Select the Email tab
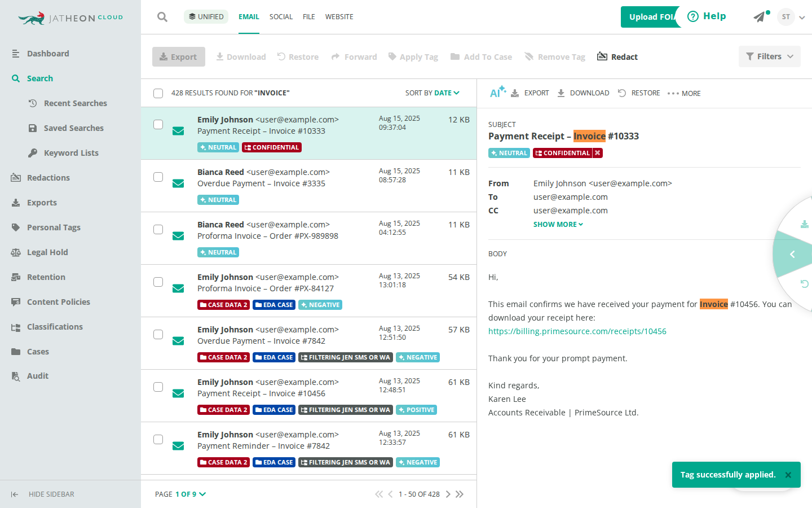Screen dimensions: 812x508 click(249, 17)
